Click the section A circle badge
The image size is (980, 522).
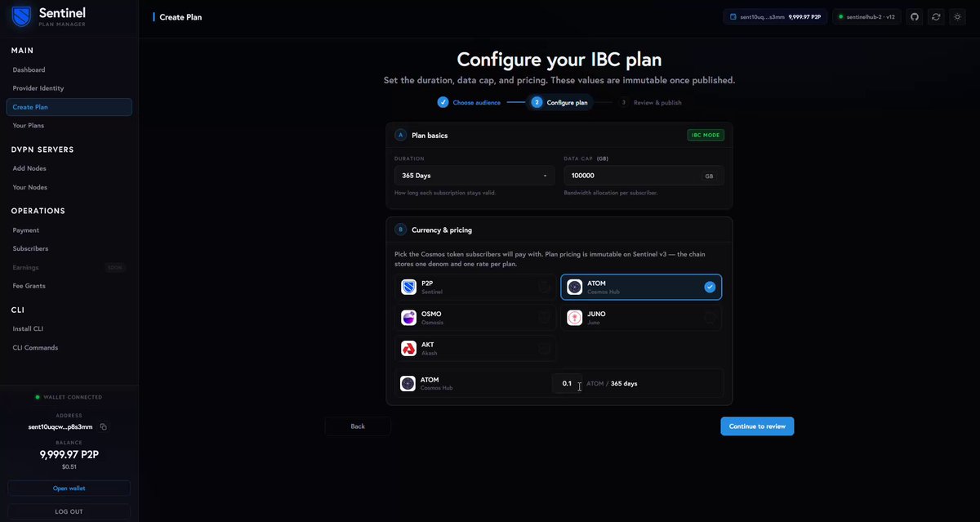point(400,135)
